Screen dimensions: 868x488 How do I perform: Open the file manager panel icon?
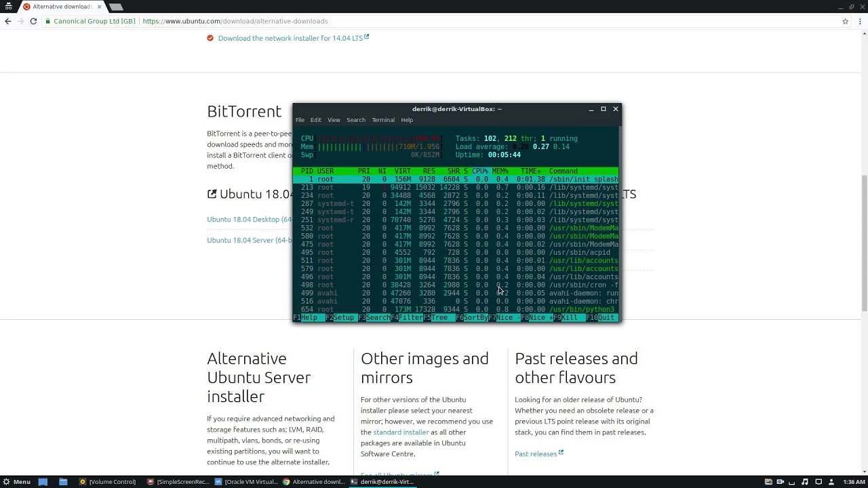63,482
